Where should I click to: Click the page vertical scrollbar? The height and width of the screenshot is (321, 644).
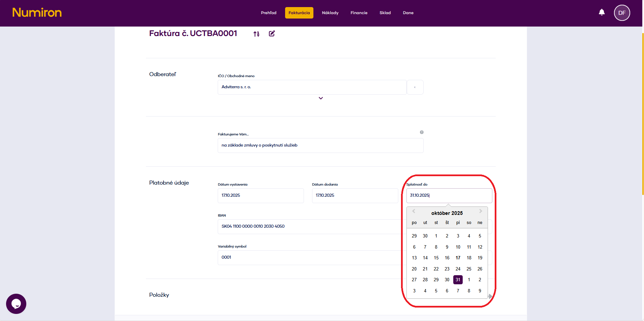(643, 114)
